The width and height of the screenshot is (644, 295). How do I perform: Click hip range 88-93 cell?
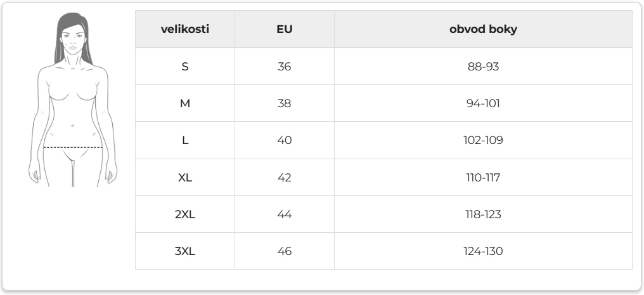483,66
